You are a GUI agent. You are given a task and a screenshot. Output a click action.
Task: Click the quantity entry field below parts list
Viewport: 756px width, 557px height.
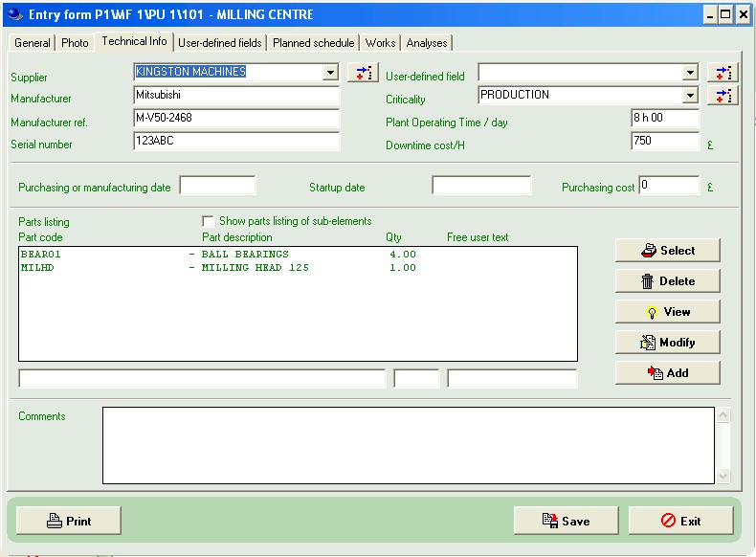coord(416,379)
